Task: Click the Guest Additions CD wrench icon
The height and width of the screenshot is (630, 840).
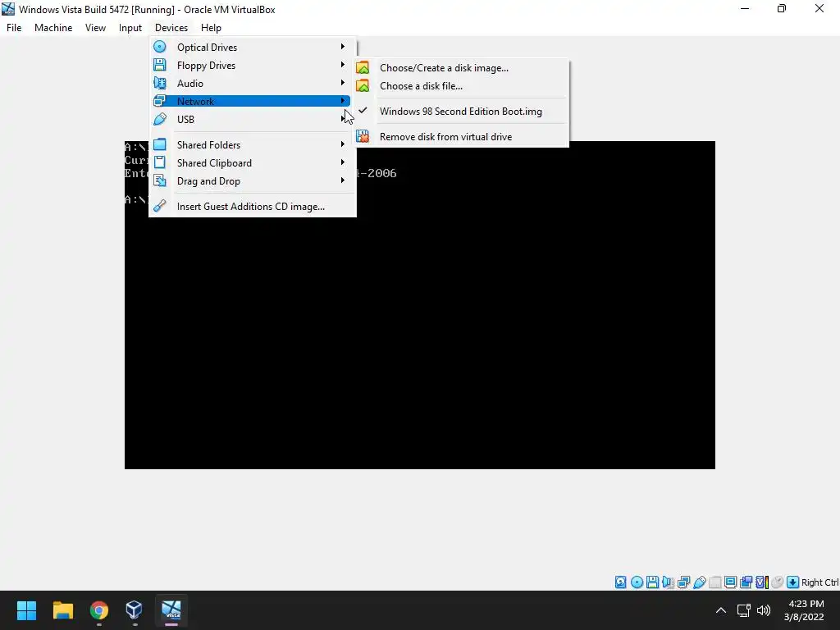Action: (160, 206)
